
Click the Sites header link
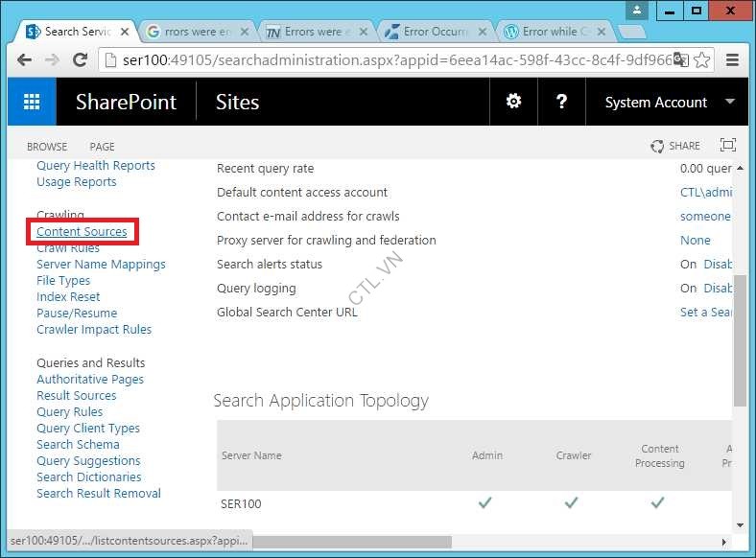(x=237, y=103)
